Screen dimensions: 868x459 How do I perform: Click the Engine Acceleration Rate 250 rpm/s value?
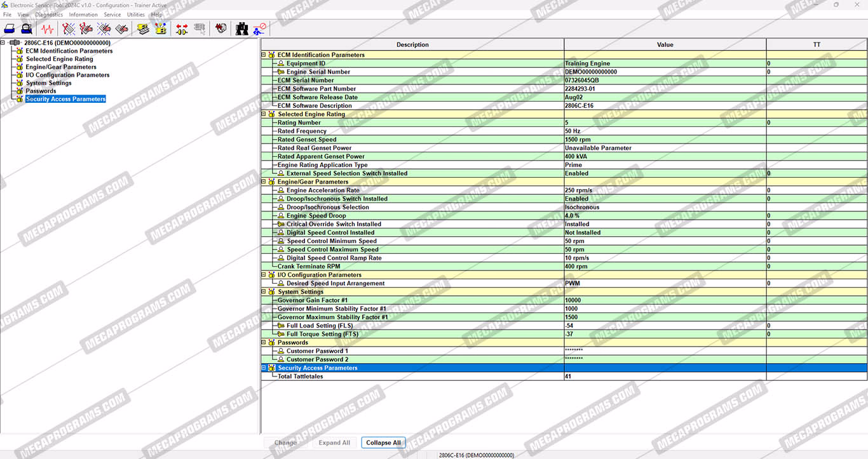click(578, 190)
